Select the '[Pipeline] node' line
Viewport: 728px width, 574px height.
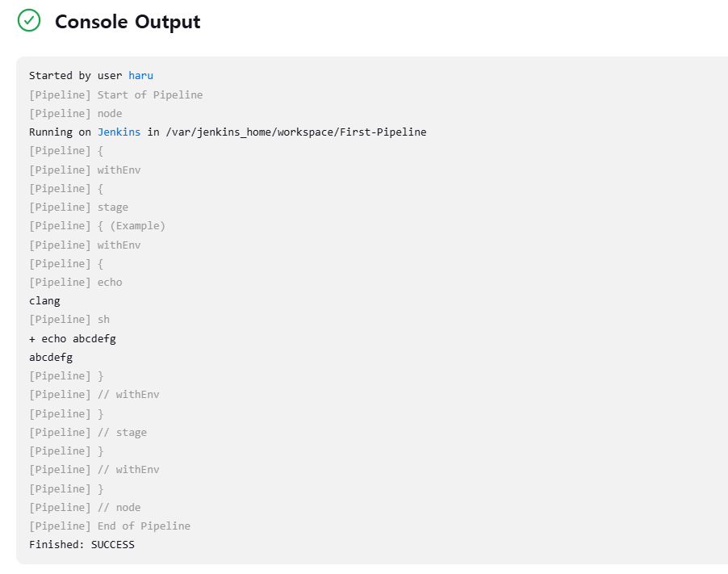(x=76, y=113)
